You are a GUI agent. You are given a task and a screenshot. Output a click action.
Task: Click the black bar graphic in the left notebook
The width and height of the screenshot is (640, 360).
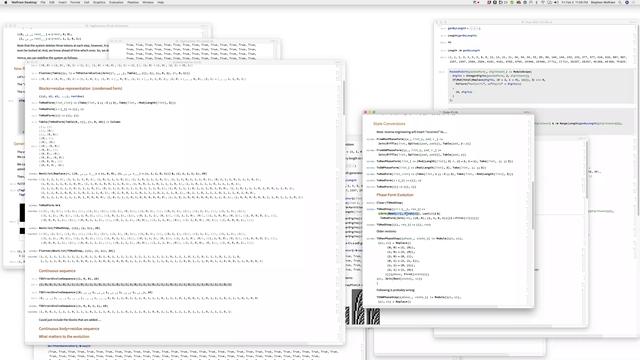coord(22,213)
